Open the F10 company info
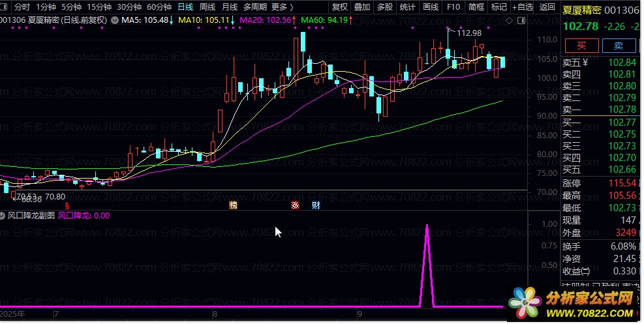This screenshot has height=324, width=644. point(453,7)
